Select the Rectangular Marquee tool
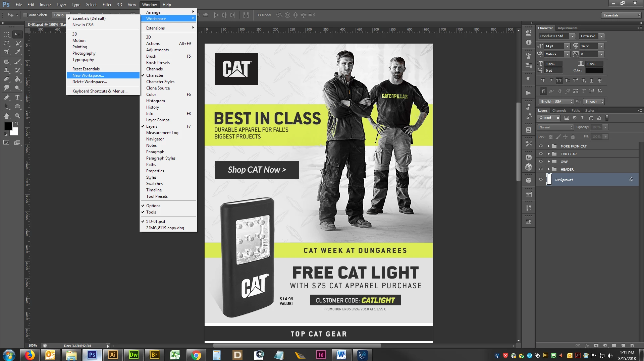Screen dimensions: 644x361 [6, 35]
